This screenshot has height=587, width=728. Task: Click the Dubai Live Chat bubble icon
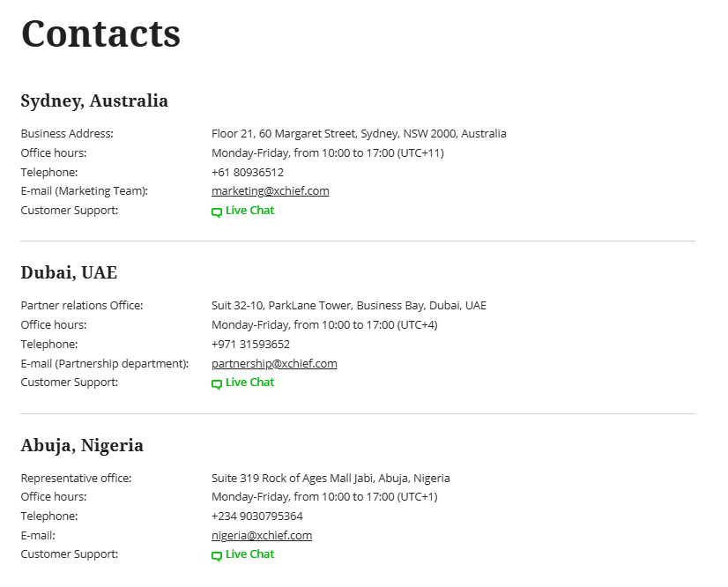click(217, 383)
